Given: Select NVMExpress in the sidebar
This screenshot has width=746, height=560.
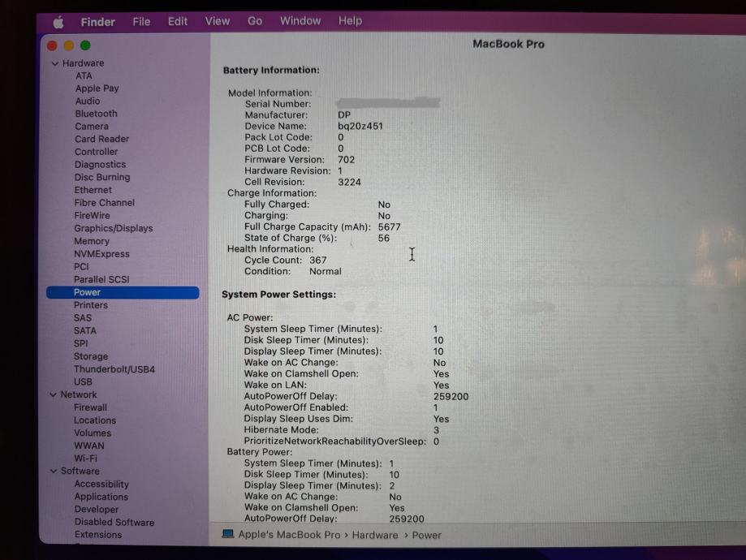Looking at the screenshot, I should tap(101, 254).
